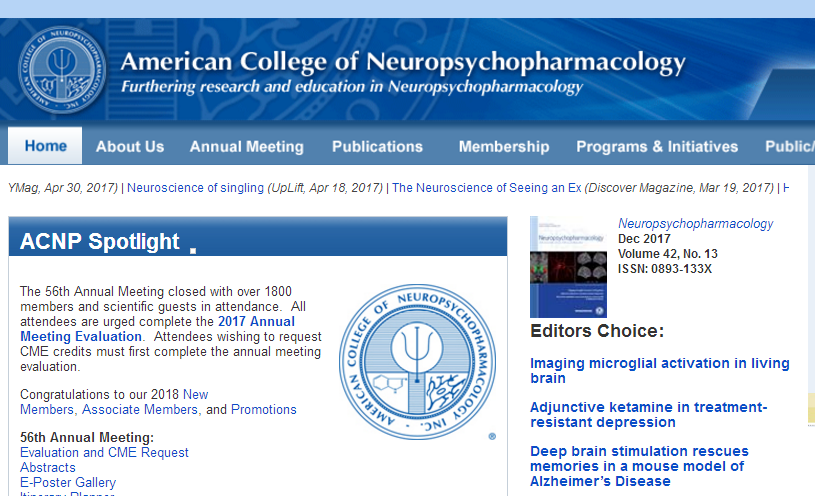Open the Membership menu
The width and height of the screenshot is (815, 496).
point(504,147)
